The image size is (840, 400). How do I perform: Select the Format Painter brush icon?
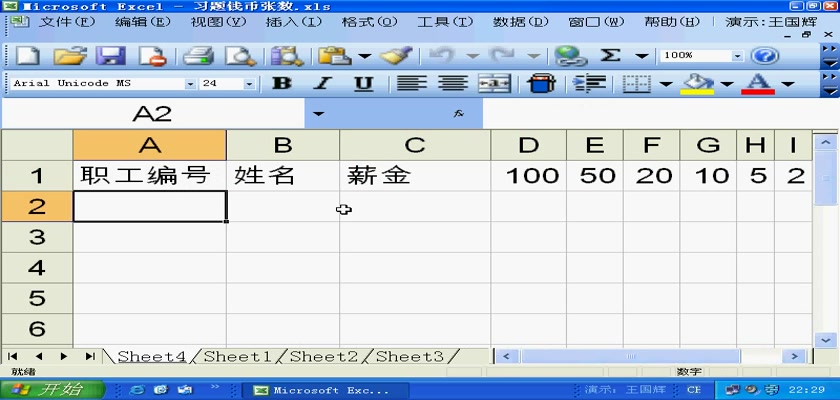coord(396,56)
